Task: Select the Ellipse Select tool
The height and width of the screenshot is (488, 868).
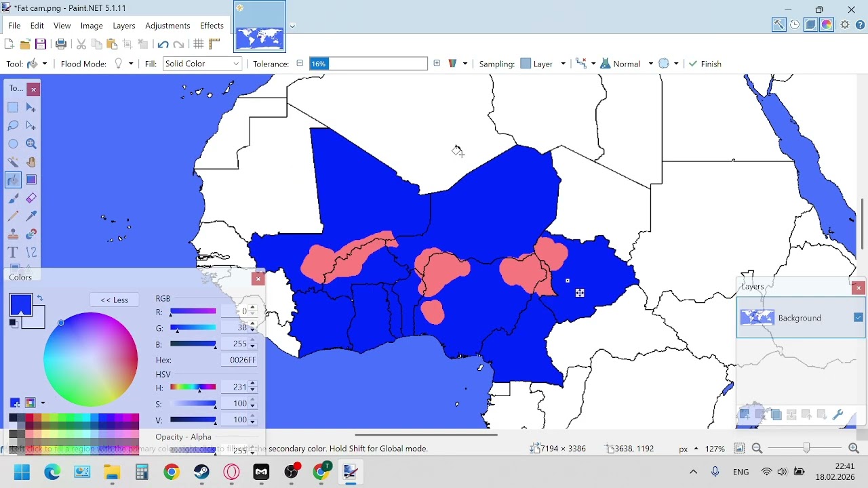Action: pyautogui.click(x=13, y=144)
